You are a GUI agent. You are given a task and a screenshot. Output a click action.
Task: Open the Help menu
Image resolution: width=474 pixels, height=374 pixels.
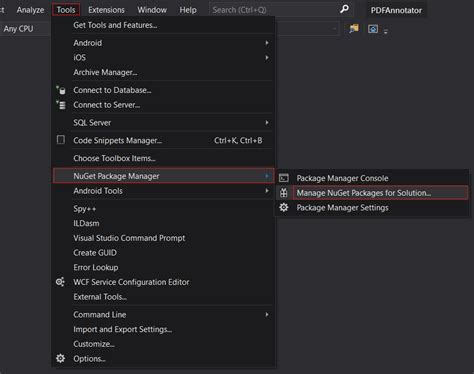pyautogui.click(x=188, y=10)
